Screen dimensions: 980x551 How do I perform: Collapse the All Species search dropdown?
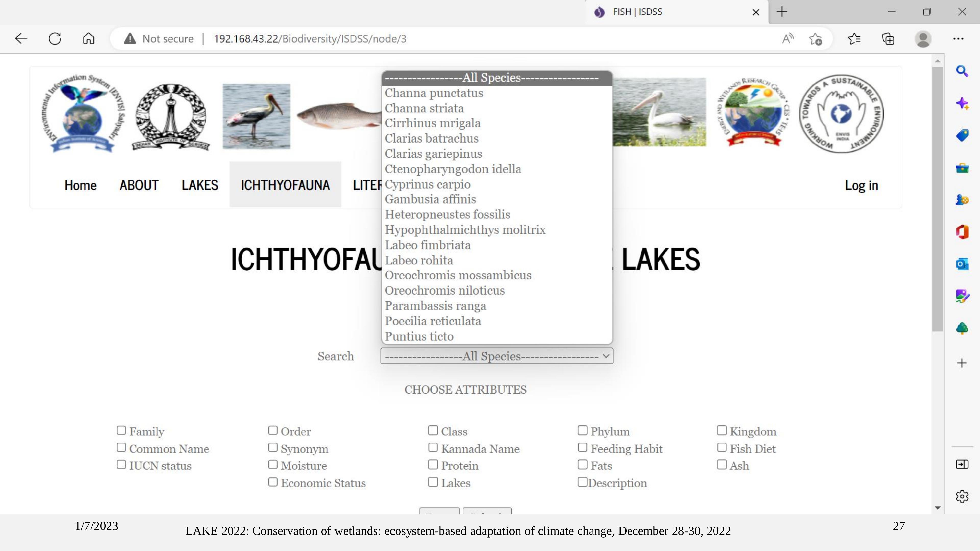coord(496,356)
